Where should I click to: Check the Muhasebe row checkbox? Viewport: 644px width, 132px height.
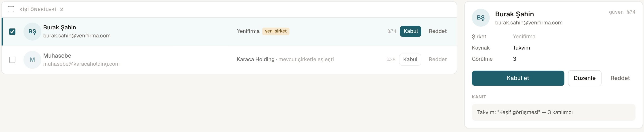[12, 60]
